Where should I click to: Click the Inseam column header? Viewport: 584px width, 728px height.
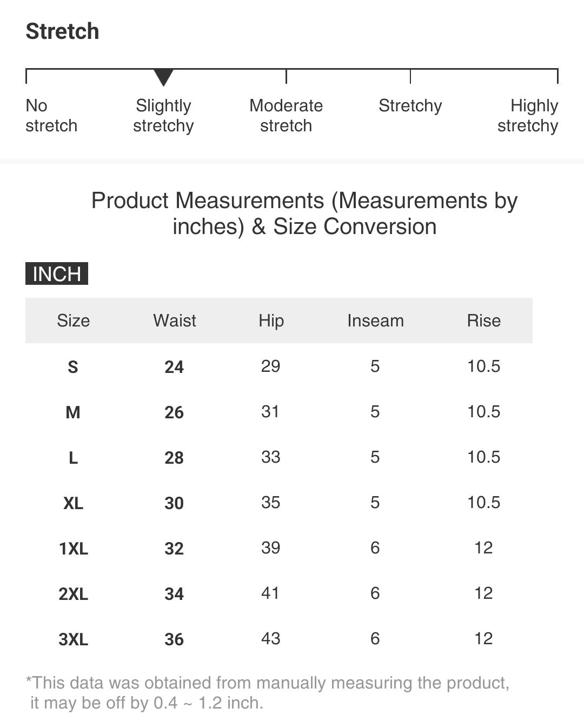[x=375, y=320]
